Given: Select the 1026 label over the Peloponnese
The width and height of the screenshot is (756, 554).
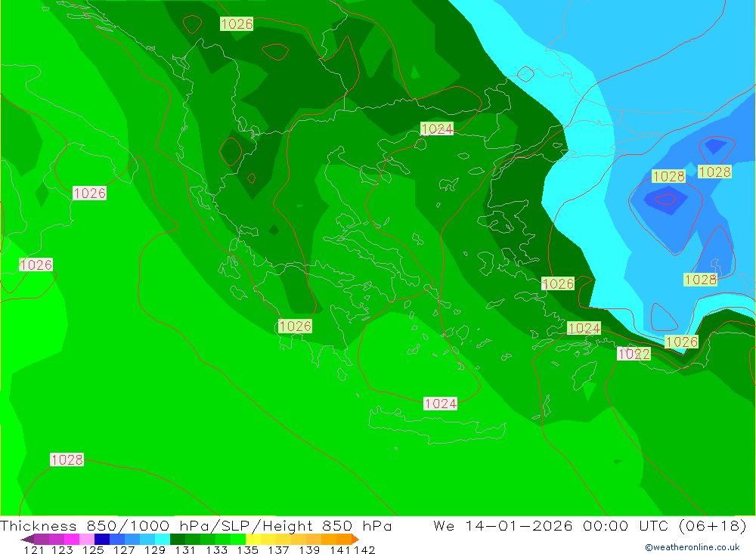Looking at the screenshot, I should (295, 326).
